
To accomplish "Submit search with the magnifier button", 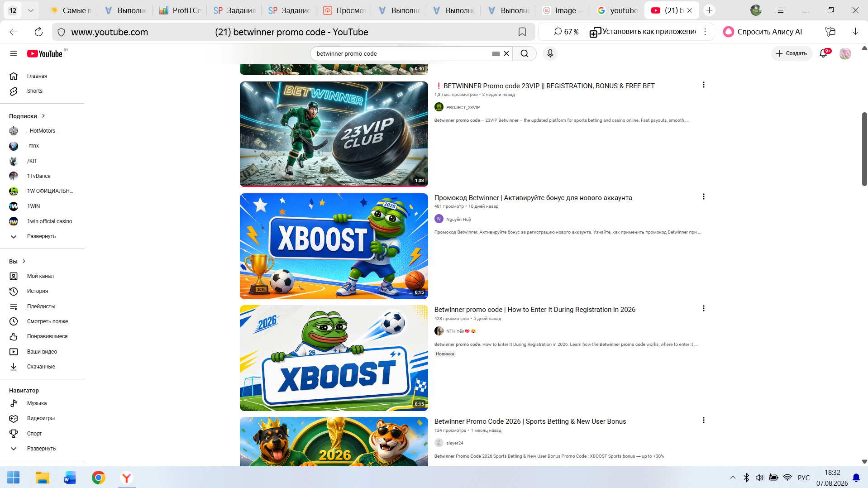I will pyautogui.click(x=525, y=53).
